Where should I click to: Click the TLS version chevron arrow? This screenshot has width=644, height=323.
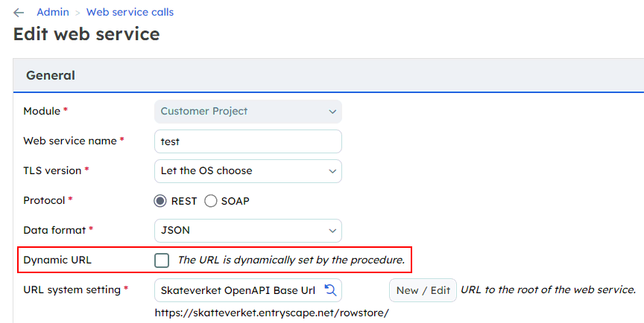[x=332, y=171]
